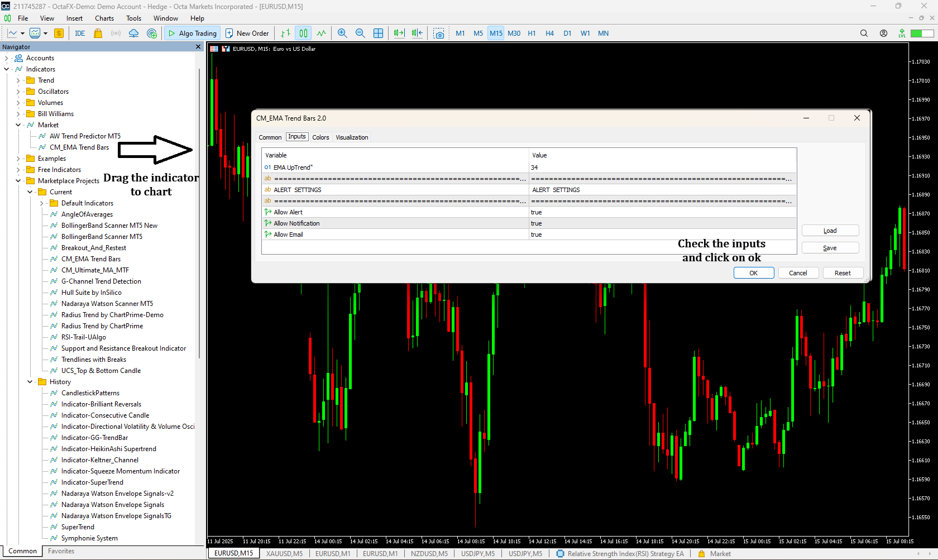Switch to the Visualization tab
This screenshot has width=938, height=560.
coord(352,137)
